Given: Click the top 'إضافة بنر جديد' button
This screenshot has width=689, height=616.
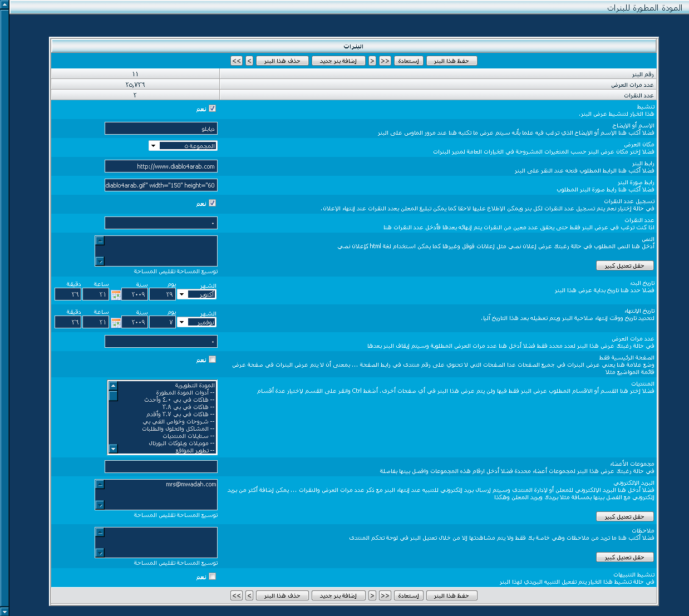Looking at the screenshot, I should 338,61.
